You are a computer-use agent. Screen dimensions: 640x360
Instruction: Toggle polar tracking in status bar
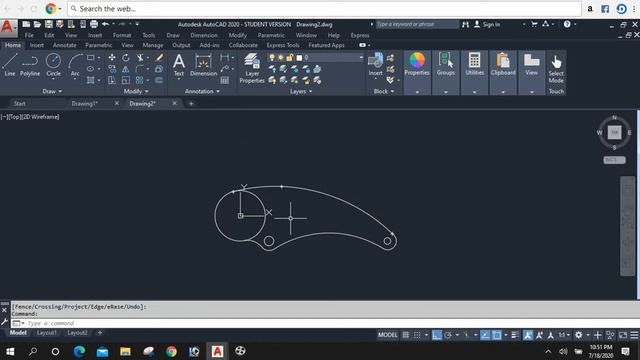pyautogui.click(x=448, y=335)
